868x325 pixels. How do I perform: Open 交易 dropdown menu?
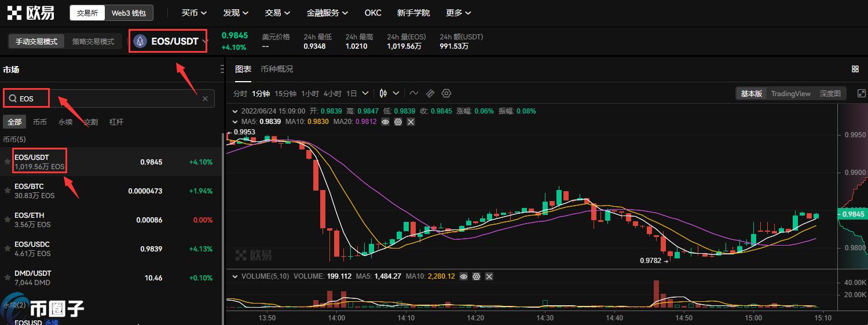coord(277,13)
